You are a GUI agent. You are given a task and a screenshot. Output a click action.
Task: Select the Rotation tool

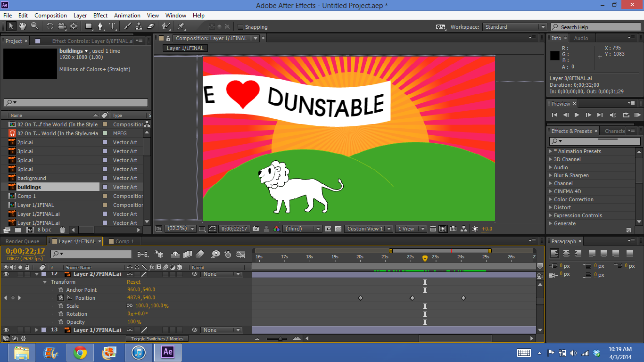tap(50, 26)
